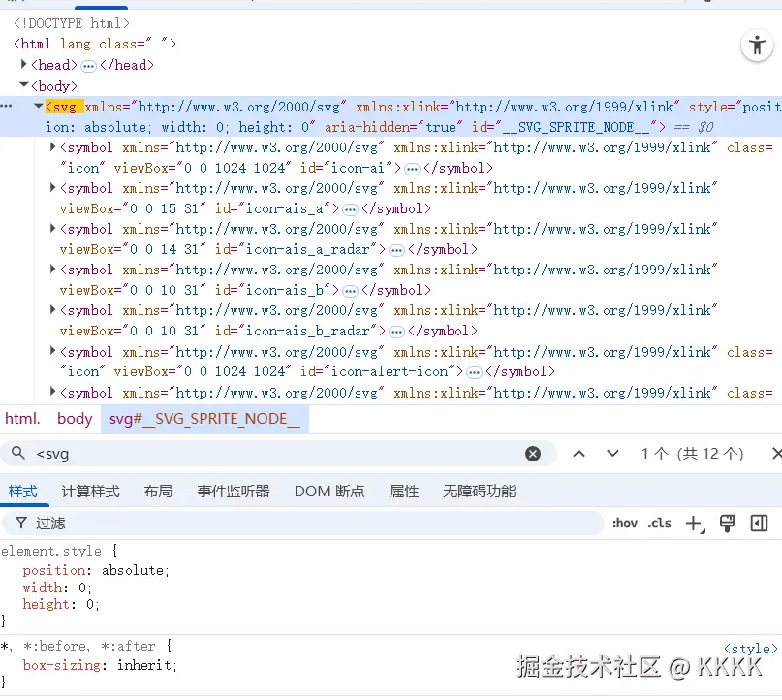
Task: Open the 布局 tab
Action: tap(158, 492)
